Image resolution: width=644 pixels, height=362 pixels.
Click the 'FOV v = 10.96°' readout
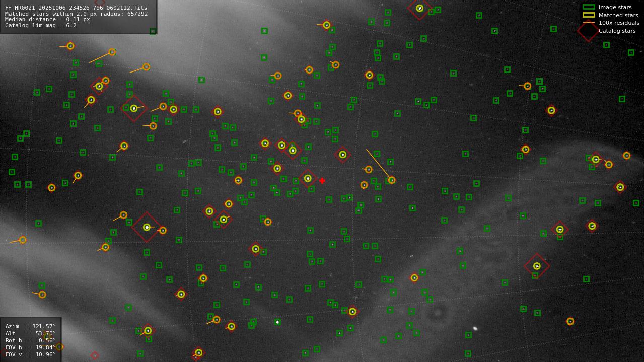30,354
